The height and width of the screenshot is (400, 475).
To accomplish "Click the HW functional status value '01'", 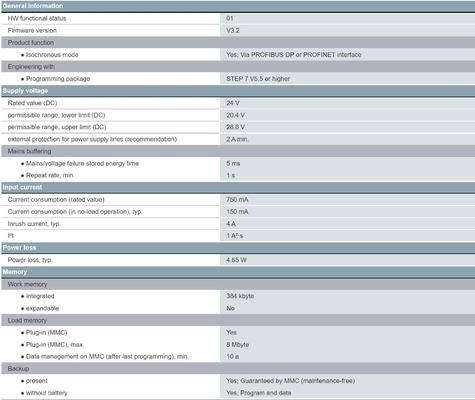I will [x=230, y=18].
